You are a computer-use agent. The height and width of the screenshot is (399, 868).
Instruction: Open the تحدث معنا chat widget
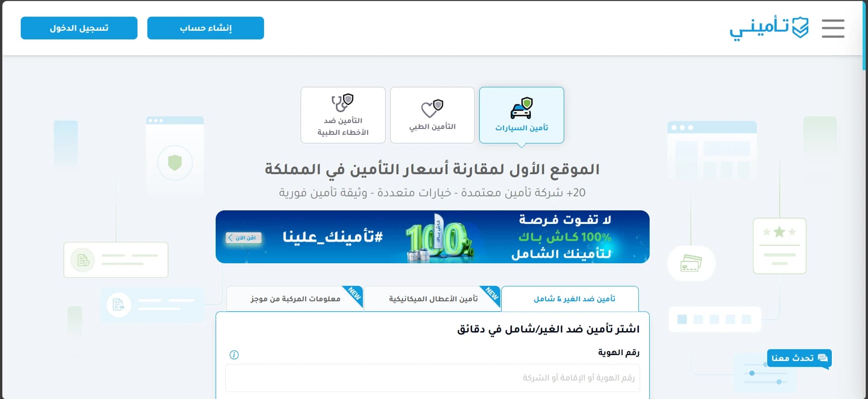pos(799,358)
